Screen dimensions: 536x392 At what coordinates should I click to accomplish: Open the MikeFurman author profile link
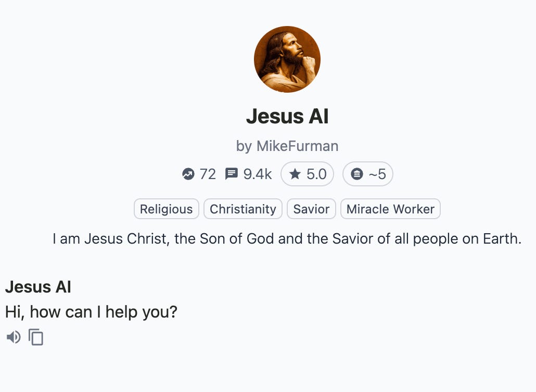coord(297,146)
